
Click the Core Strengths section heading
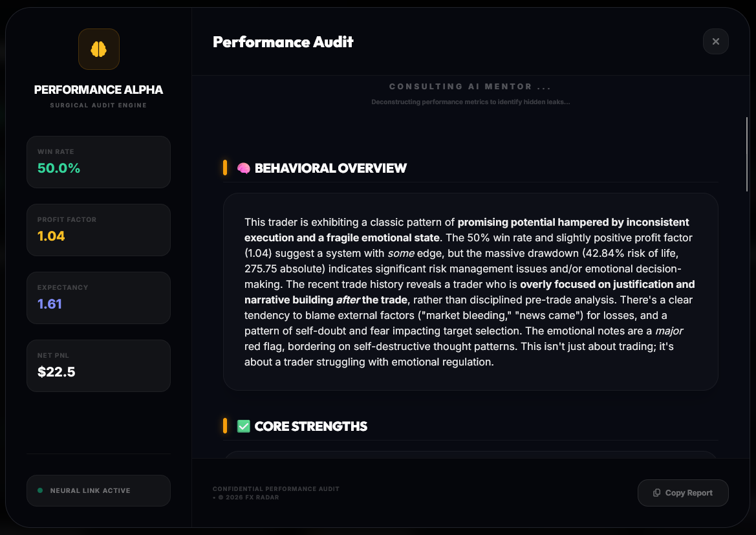311,426
